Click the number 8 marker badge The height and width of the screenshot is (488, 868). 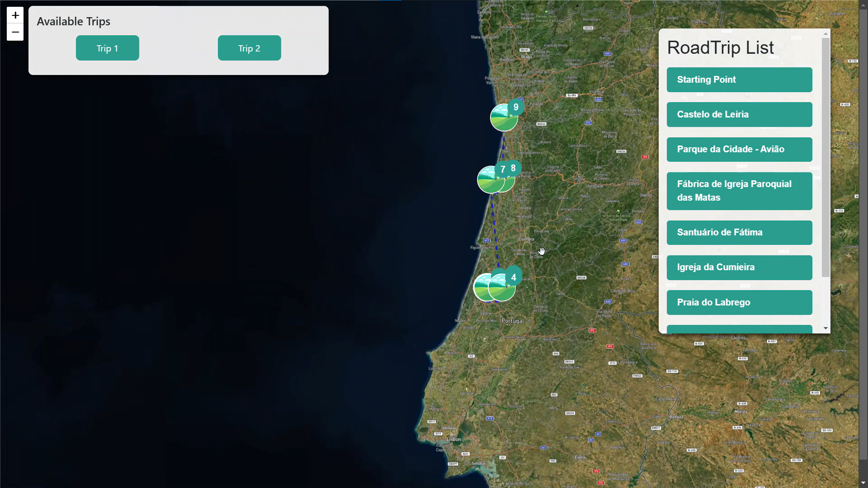click(x=513, y=168)
